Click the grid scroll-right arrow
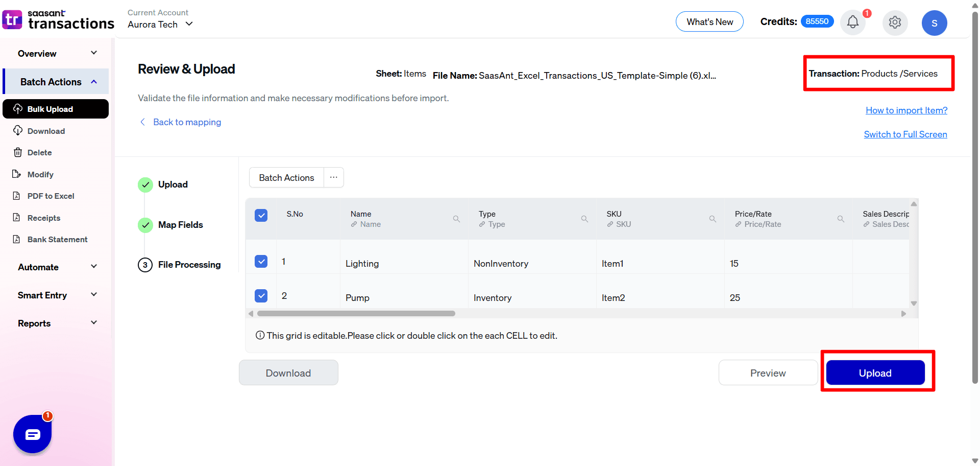980x466 pixels. point(903,313)
